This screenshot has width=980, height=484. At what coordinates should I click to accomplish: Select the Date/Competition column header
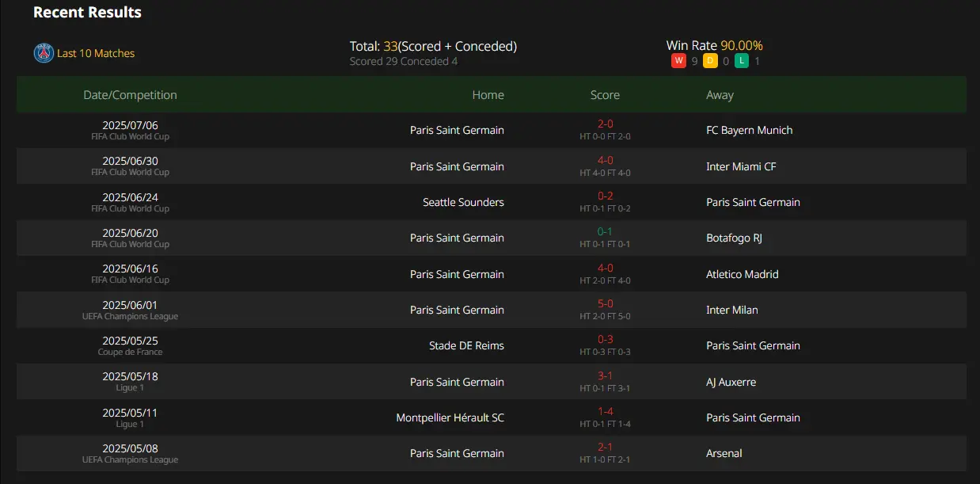pyautogui.click(x=130, y=95)
